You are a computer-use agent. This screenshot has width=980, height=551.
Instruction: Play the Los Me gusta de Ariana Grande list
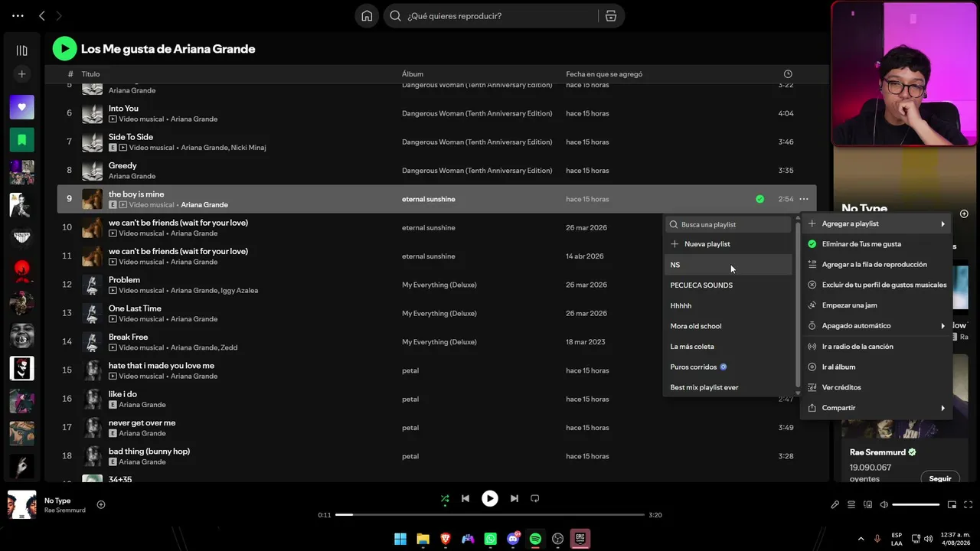(64, 49)
